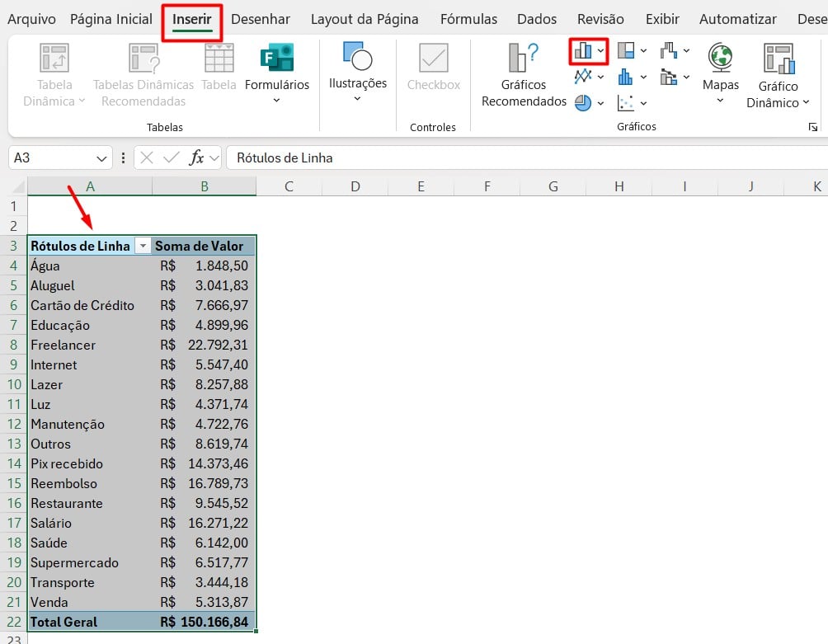This screenshot has width=828, height=644.
Task: Click the Tabela Dinâmica icon
Action: pos(54,58)
